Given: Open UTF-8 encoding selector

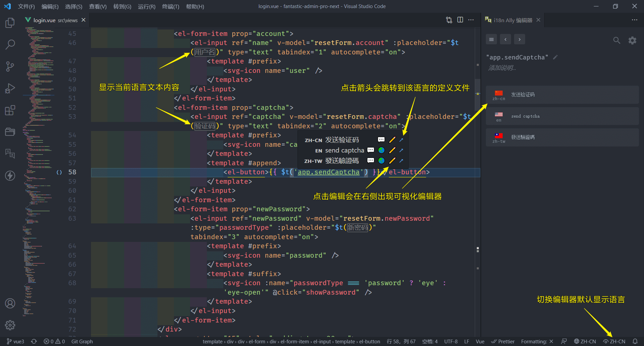Looking at the screenshot, I should pyautogui.click(x=451, y=341).
